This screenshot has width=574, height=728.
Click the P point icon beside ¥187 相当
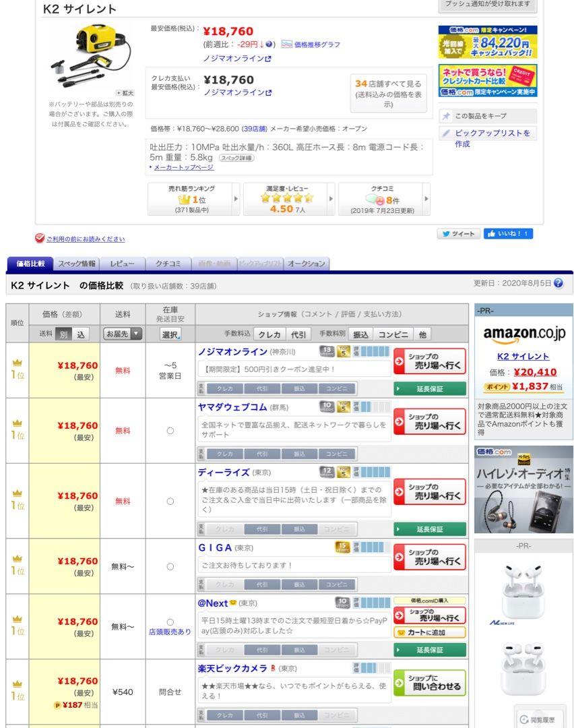(57, 705)
